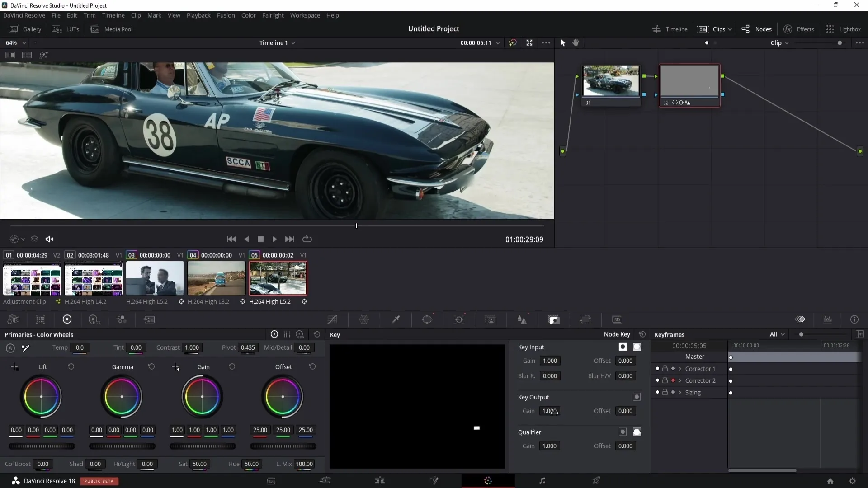
Task: Toggle Key Output enable button
Action: [637, 397]
